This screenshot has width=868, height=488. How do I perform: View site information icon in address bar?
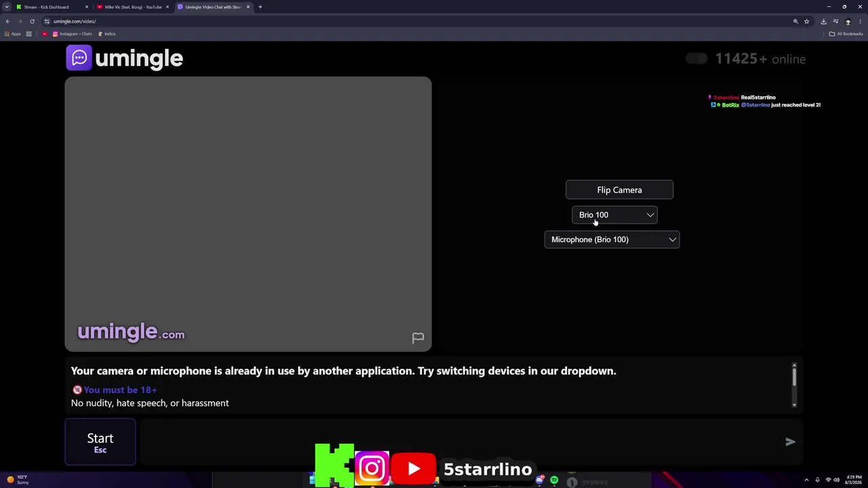[x=47, y=21]
